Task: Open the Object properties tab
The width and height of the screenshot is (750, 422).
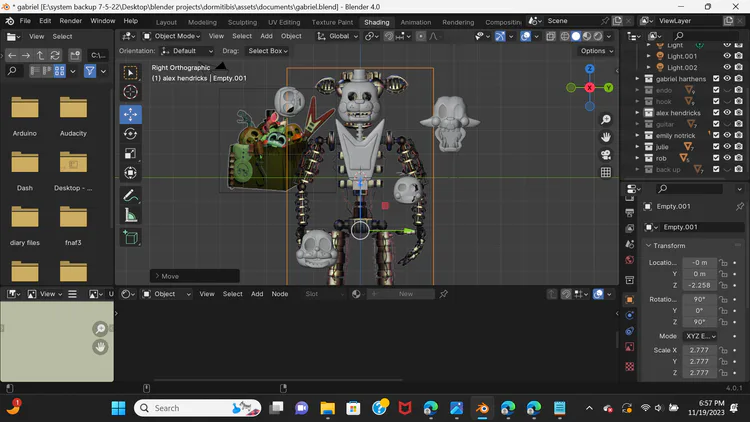Action: coord(629,300)
